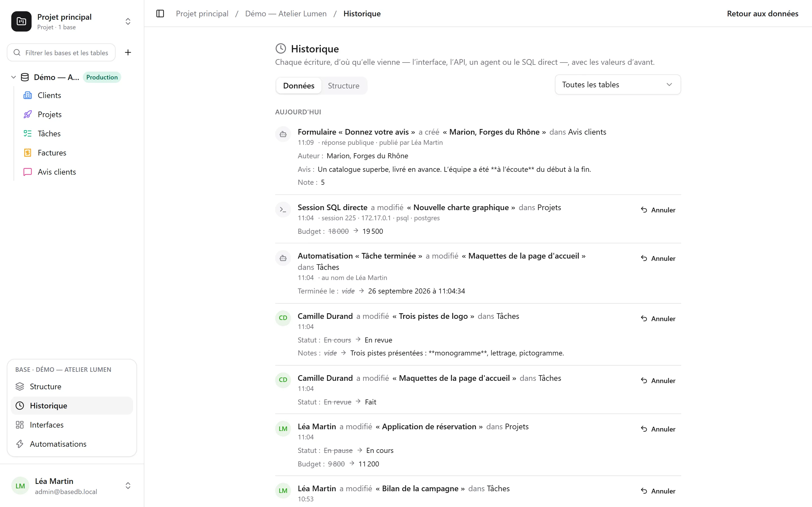Viewport: 812px width, 507px height.
Task: Focus the Filtrer les bases et les tables field
Action: (61, 53)
